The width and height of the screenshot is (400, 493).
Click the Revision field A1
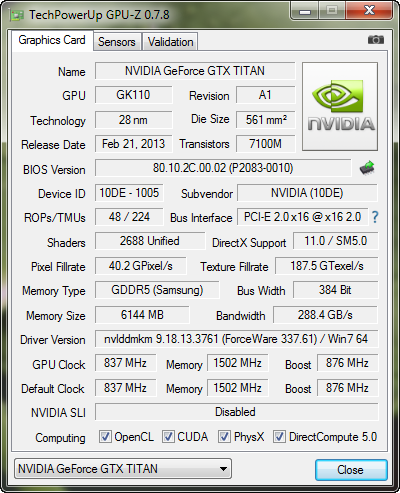coord(266,95)
